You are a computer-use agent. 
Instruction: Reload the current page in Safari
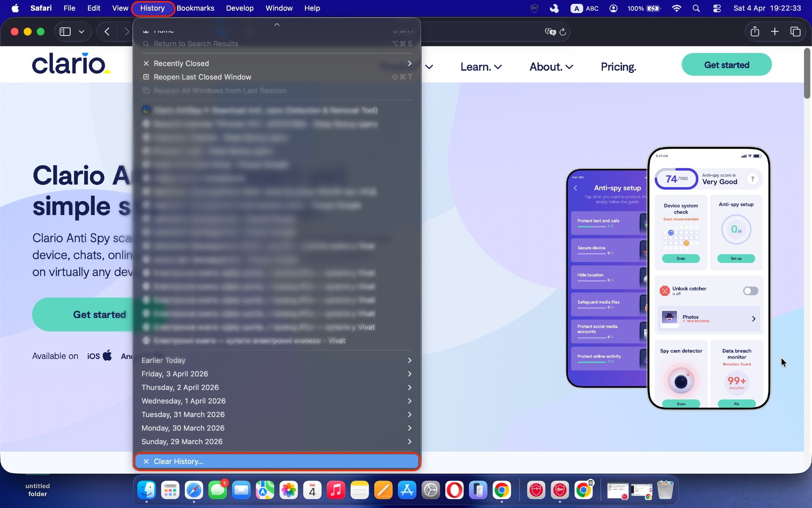pyautogui.click(x=562, y=32)
